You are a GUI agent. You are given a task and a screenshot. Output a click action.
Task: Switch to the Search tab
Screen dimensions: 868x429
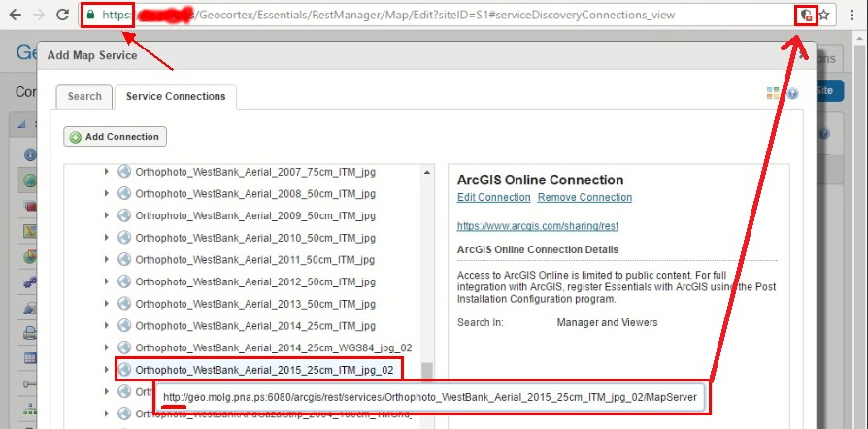pos(84,96)
